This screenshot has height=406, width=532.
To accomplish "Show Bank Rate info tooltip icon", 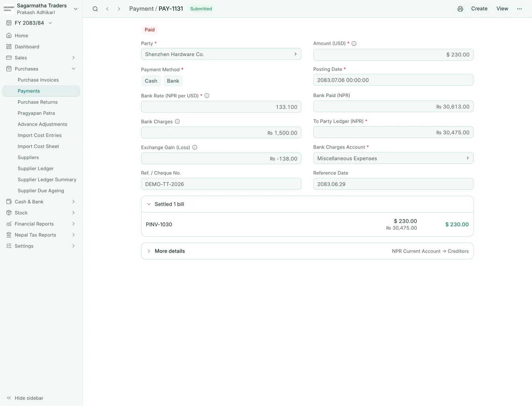I will click(x=207, y=96).
